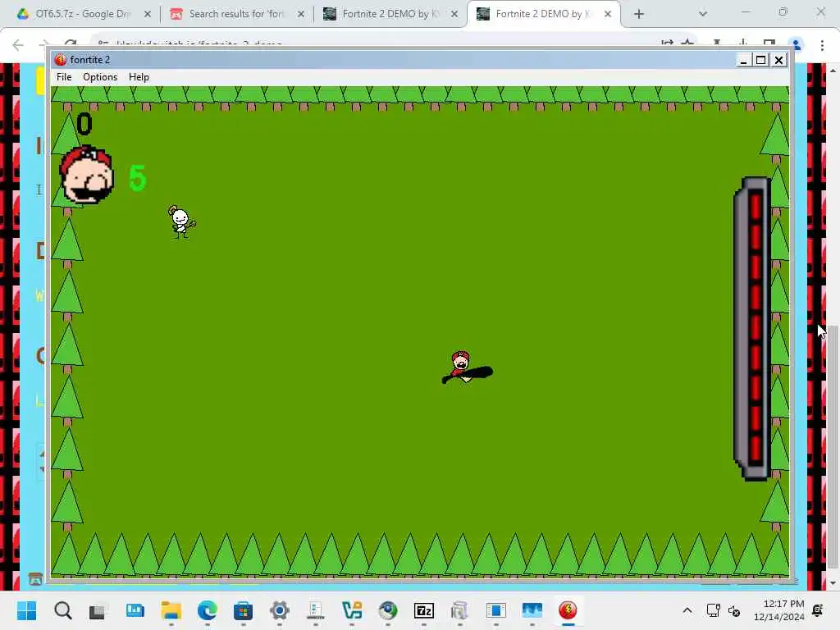Click the red Flash player taskbar icon
Screen dimensions: 840x630
(568, 610)
